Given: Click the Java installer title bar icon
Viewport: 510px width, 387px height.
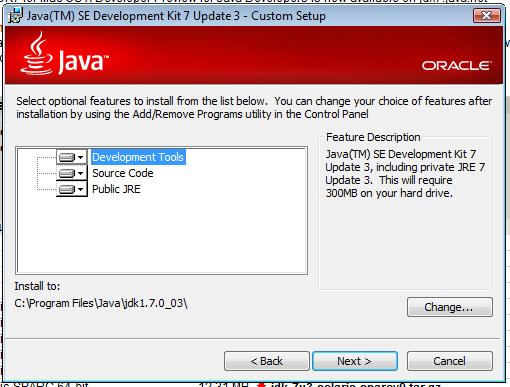Looking at the screenshot, I should (15, 15).
